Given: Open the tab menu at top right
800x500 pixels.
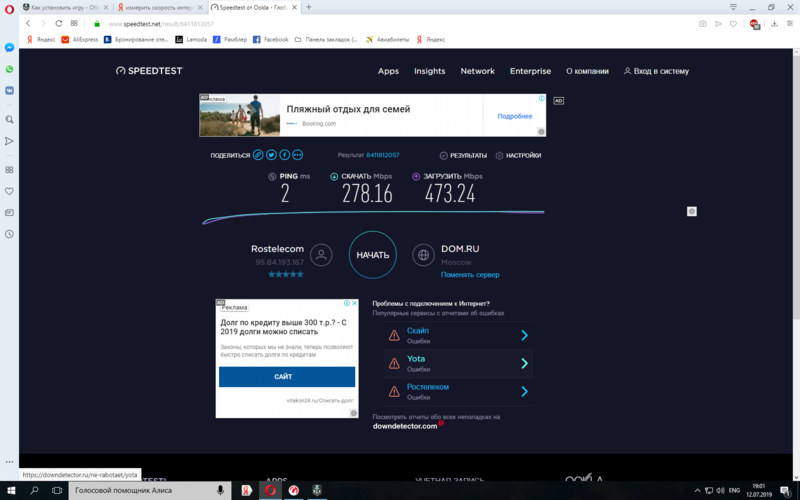Looking at the screenshot, I should [733, 7].
